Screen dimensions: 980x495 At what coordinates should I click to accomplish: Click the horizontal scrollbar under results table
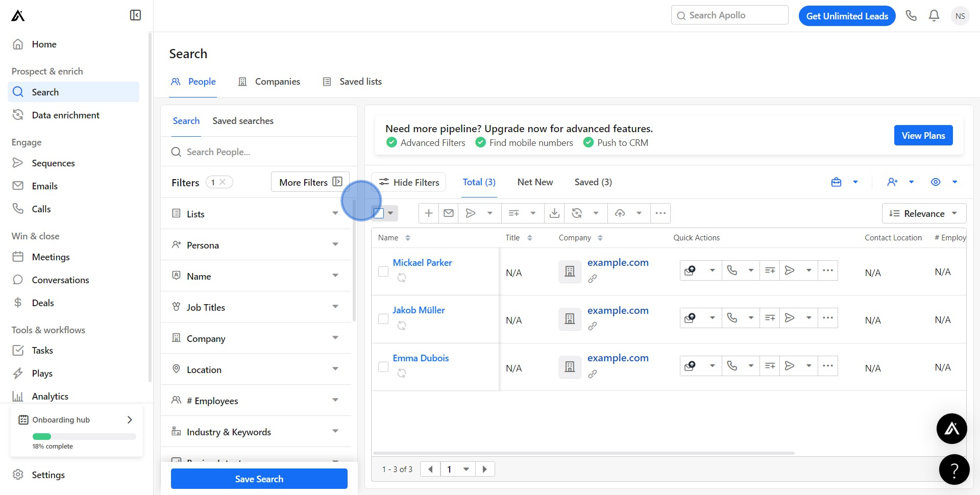[584, 453]
